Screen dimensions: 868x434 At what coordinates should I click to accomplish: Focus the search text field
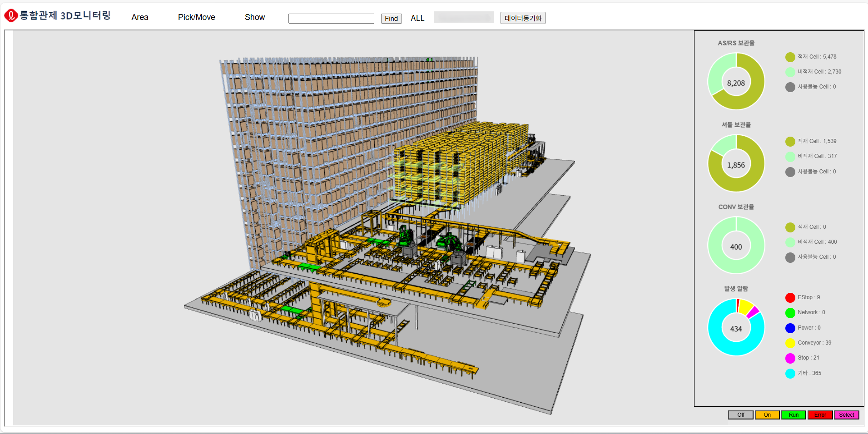[331, 18]
